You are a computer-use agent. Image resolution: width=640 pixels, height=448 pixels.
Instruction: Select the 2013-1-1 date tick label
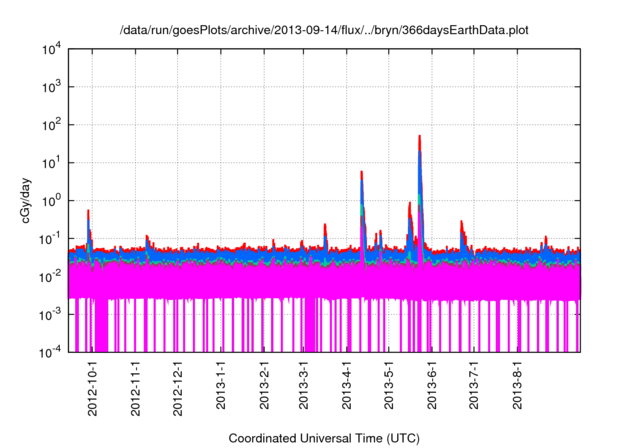click(x=222, y=387)
